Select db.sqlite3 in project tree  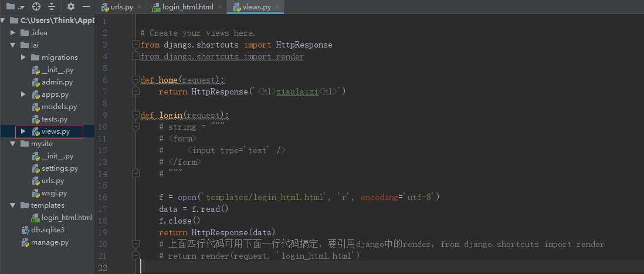(x=48, y=229)
